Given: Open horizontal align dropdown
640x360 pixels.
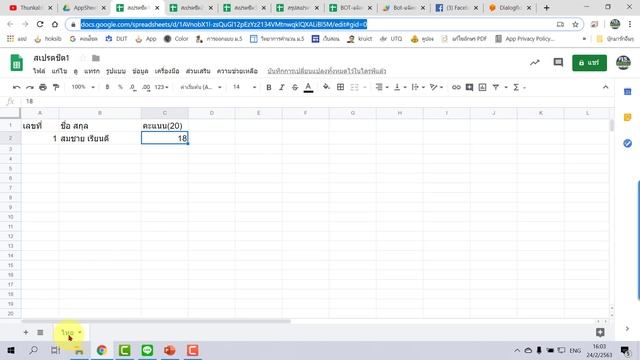Looking at the screenshot, I should 382,87.
